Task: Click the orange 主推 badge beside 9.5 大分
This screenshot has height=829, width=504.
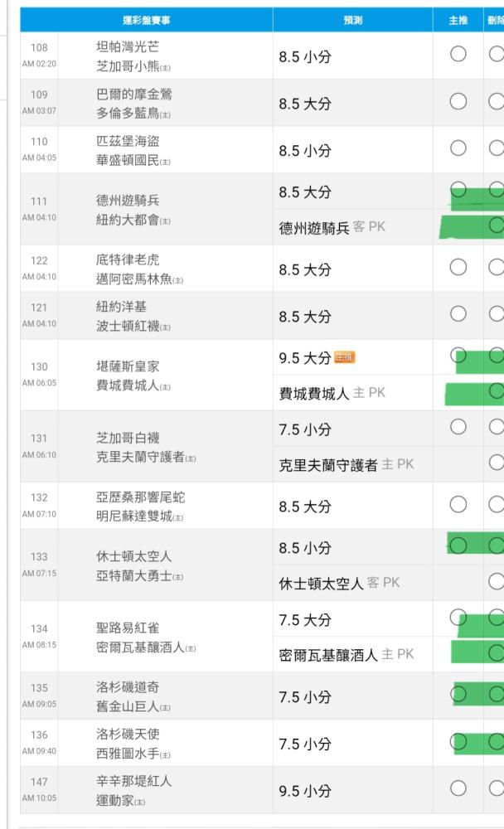Action: 343,357
